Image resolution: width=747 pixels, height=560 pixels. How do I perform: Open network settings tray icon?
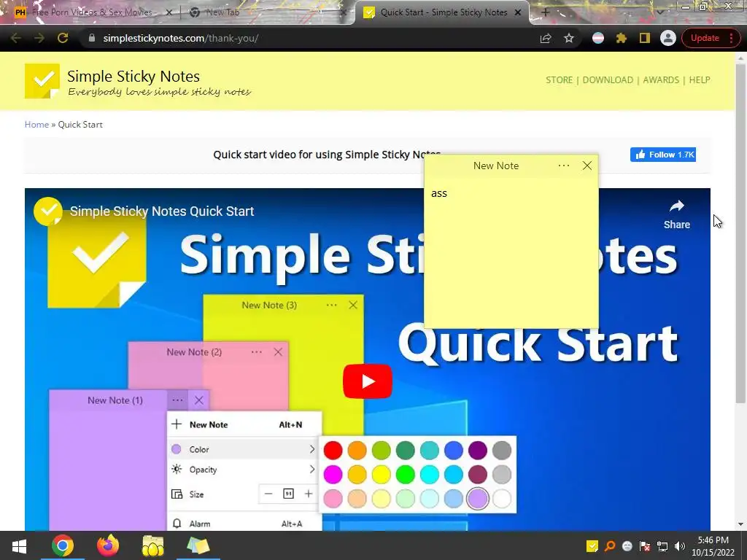coord(662,545)
